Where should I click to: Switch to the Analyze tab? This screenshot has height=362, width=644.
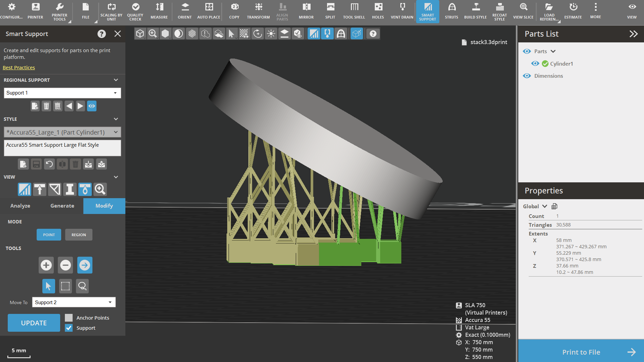pos(20,206)
